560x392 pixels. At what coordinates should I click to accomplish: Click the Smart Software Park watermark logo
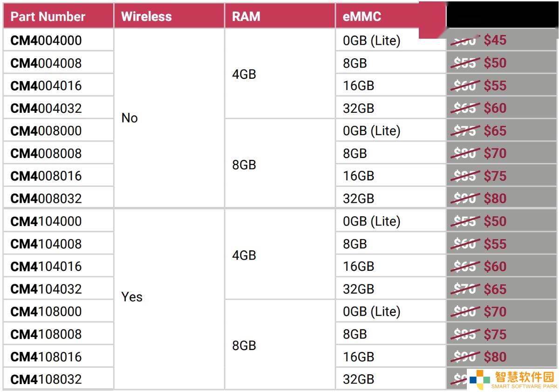pyautogui.click(x=512, y=380)
